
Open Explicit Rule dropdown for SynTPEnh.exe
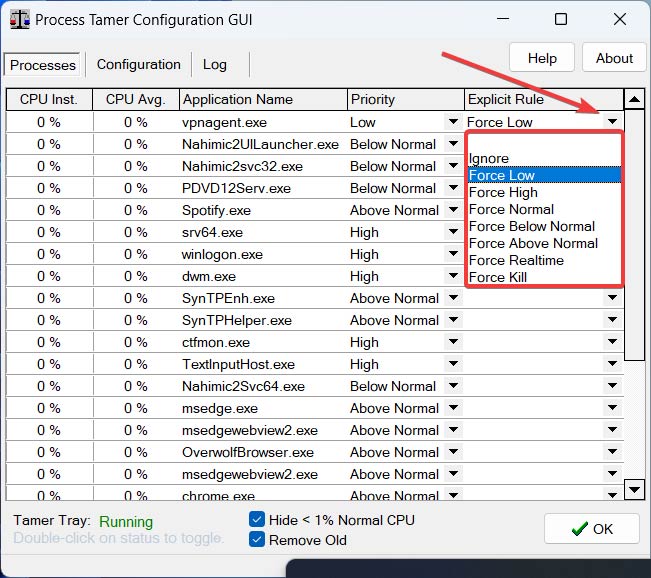point(612,298)
